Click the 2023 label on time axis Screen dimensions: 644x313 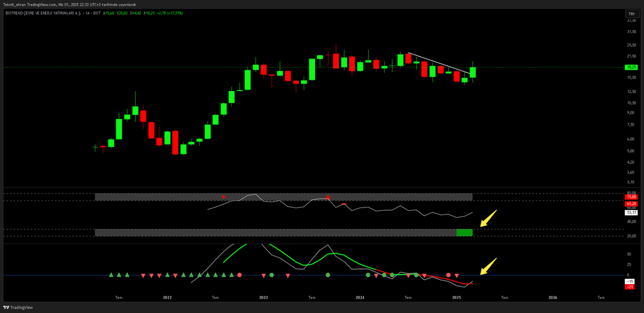pyautogui.click(x=263, y=297)
